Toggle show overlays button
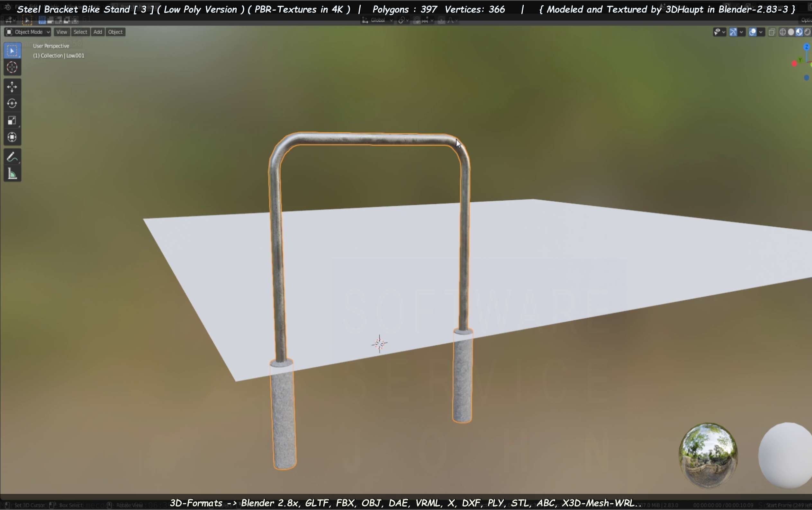The height and width of the screenshot is (510, 812). pyautogui.click(x=752, y=32)
